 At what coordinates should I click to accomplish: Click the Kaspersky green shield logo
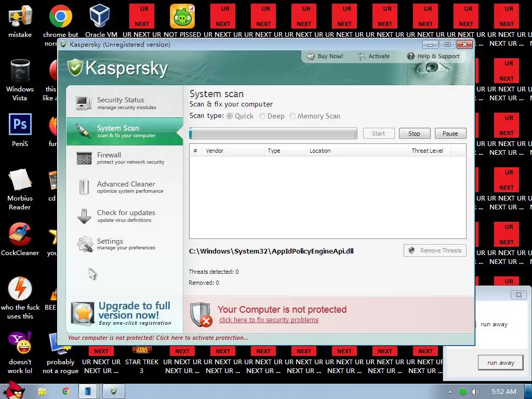point(75,68)
